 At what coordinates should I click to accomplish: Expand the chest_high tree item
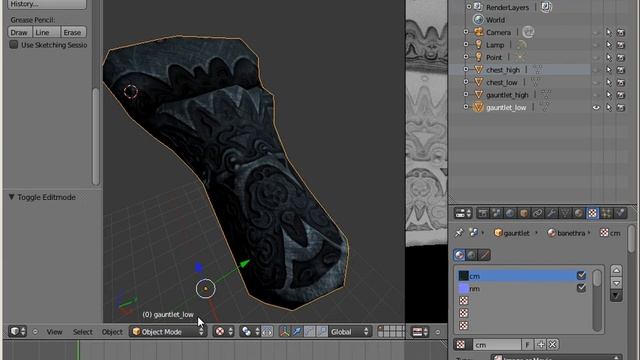pos(466,69)
